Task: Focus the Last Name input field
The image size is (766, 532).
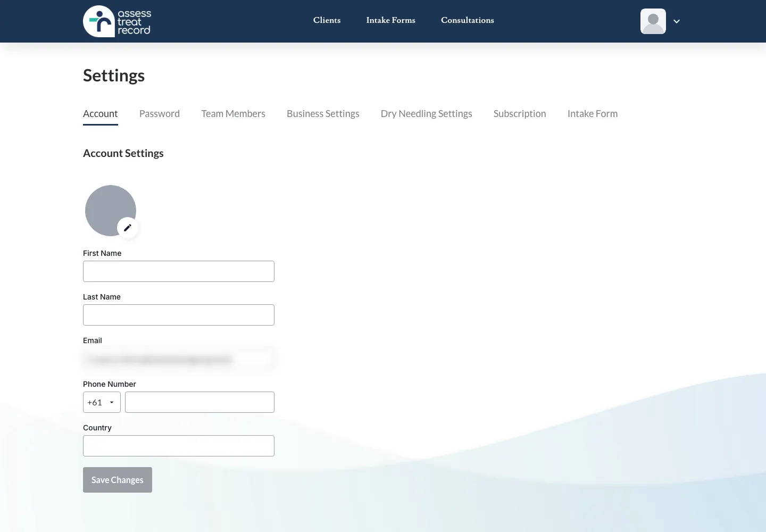Action: pyautogui.click(x=179, y=315)
